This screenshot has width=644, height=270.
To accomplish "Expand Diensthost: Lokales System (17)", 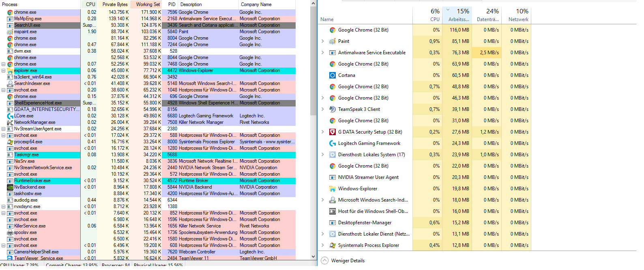I will 323,155.
